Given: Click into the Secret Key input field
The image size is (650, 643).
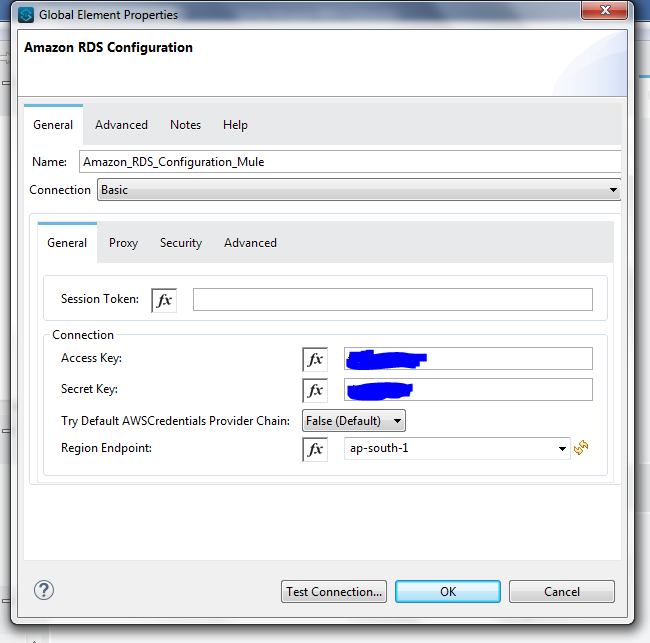Looking at the screenshot, I should coord(468,389).
